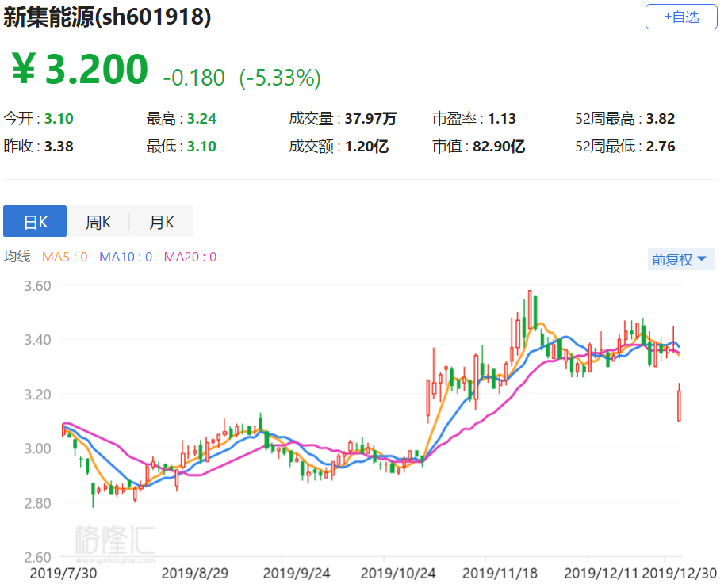The width and height of the screenshot is (728, 584).
Task: Click 成交量 value 37.97万
Action: [370, 118]
